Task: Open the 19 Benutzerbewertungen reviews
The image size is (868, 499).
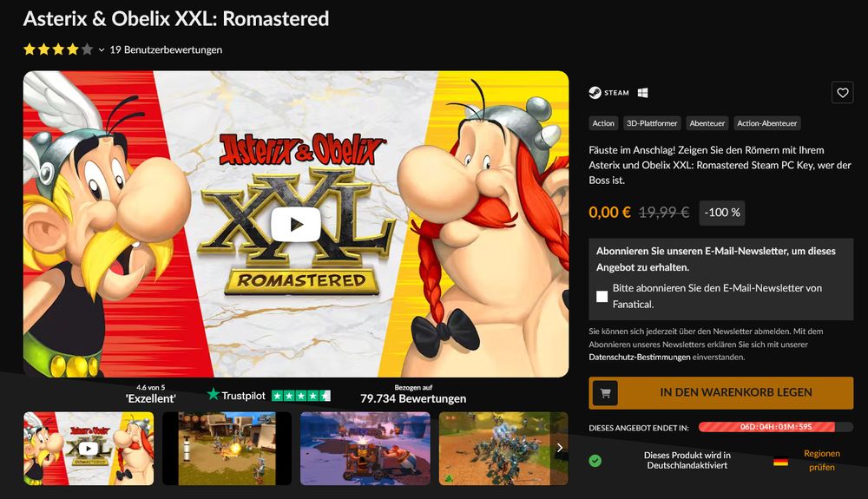Action: 166,49
